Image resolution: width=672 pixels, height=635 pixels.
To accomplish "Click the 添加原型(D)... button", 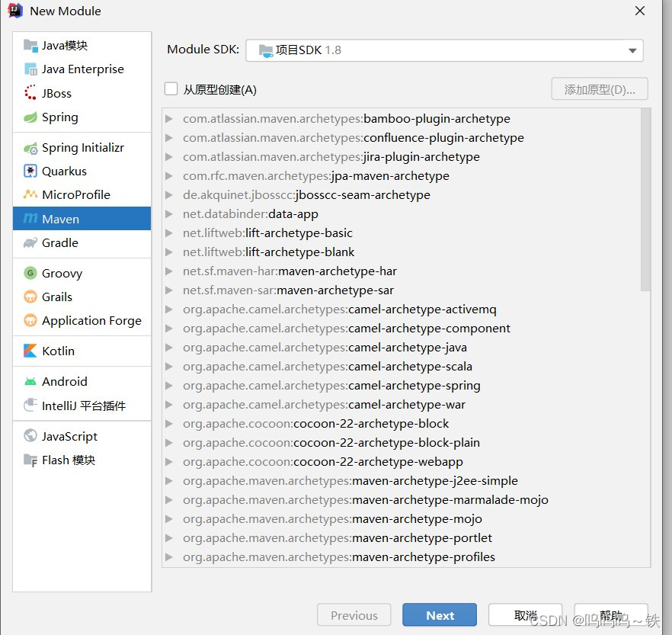I will pyautogui.click(x=599, y=89).
